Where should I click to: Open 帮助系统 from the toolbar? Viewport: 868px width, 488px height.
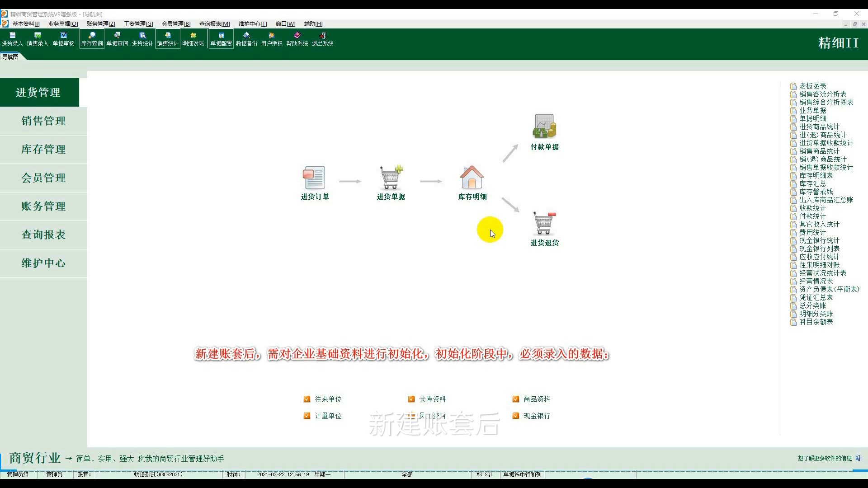coord(297,39)
